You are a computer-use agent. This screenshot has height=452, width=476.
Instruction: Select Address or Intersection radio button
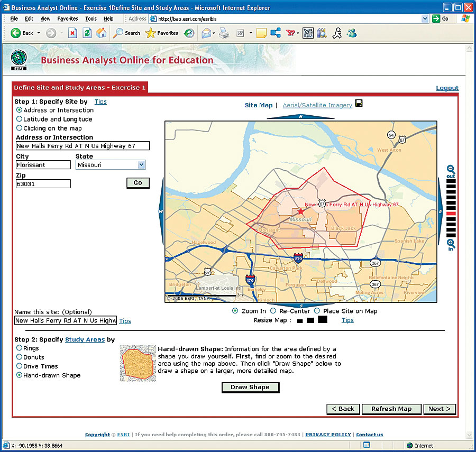(19, 110)
